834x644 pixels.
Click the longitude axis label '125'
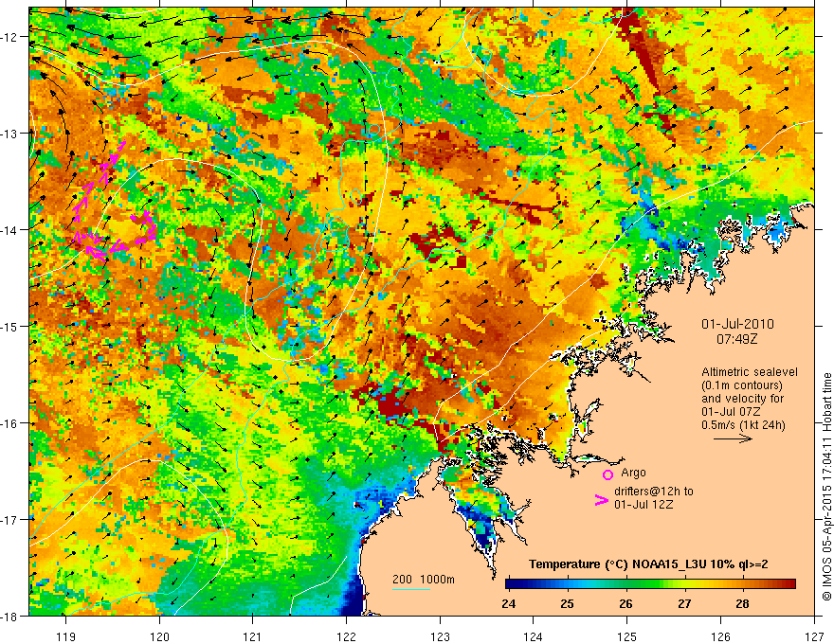click(x=627, y=636)
